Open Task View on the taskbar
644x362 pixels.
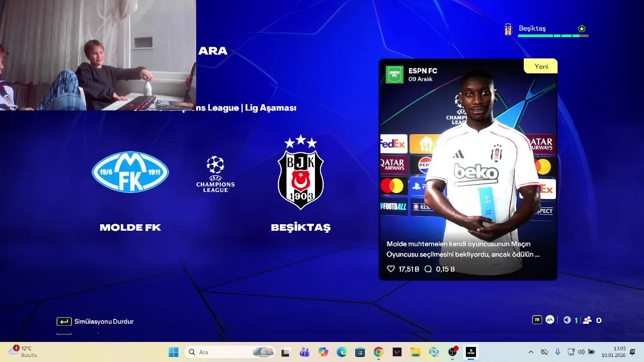click(x=285, y=352)
